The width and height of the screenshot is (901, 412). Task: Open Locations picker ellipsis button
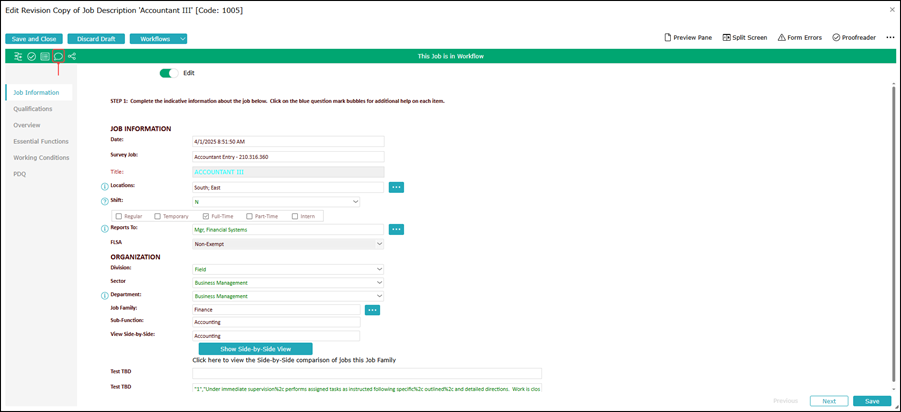(396, 187)
